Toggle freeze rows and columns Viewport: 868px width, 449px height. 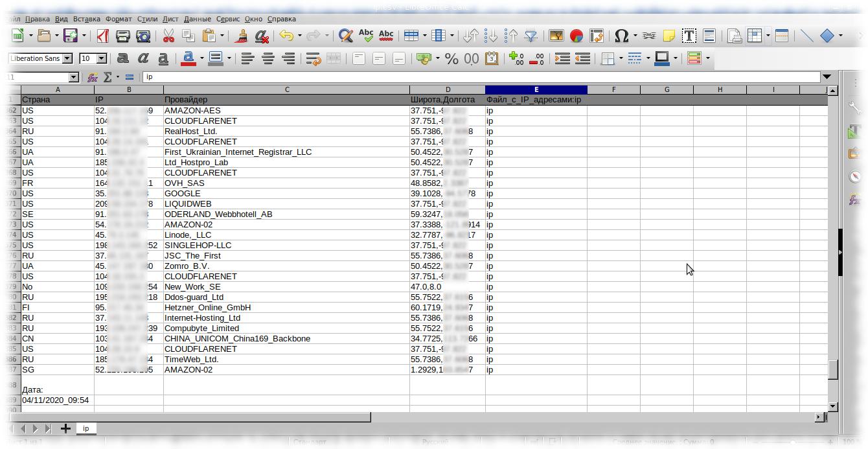pyautogui.click(x=755, y=36)
